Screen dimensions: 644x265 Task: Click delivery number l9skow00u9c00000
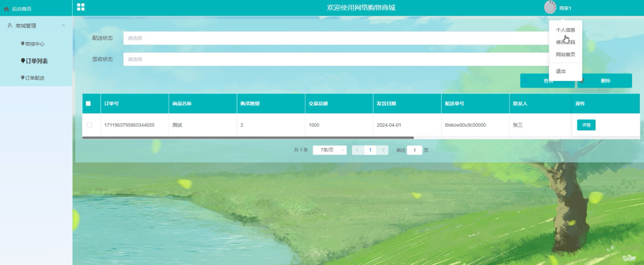[x=466, y=125]
